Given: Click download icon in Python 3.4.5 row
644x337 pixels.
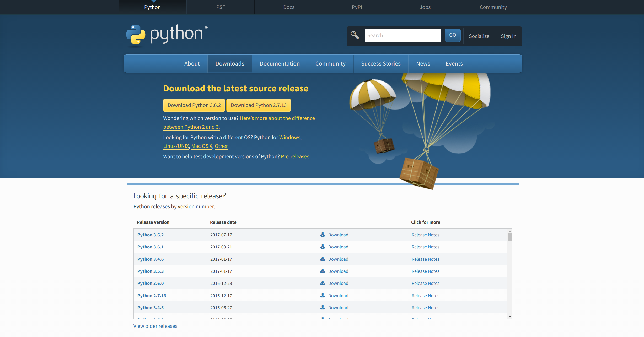Looking at the screenshot, I should 323,307.
